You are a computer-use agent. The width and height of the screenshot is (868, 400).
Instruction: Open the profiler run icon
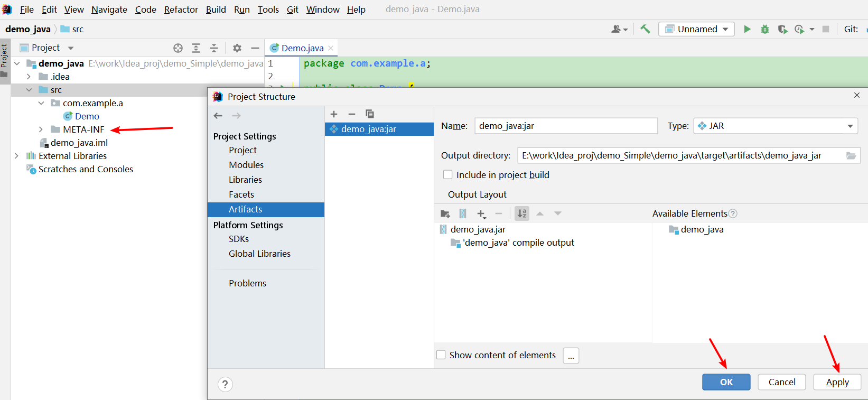[x=799, y=29]
